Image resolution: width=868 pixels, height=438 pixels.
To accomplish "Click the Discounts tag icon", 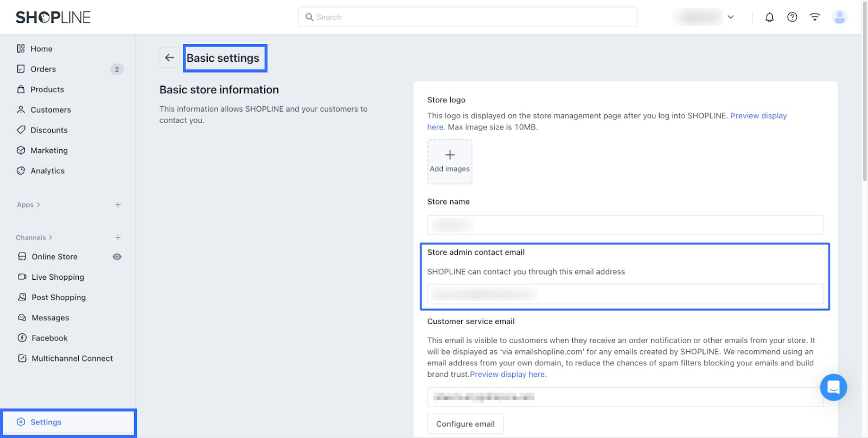I will pyautogui.click(x=21, y=130).
